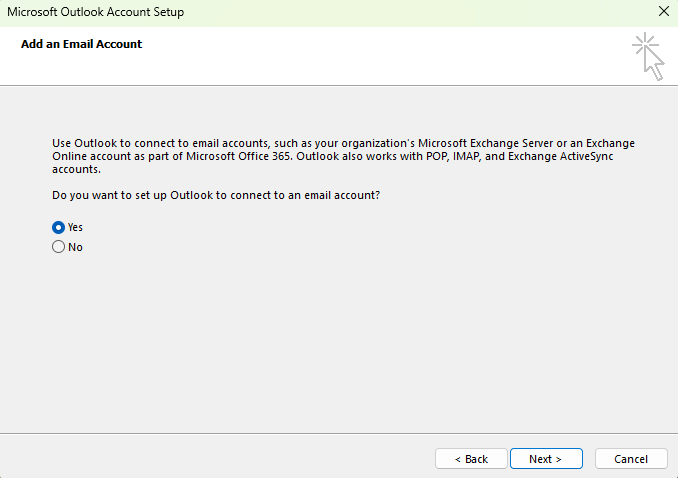678x478 pixels.
Task: Click 'Microsoft Exchange Server' in the description
Action: pyautogui.click(x=492, y=144)
